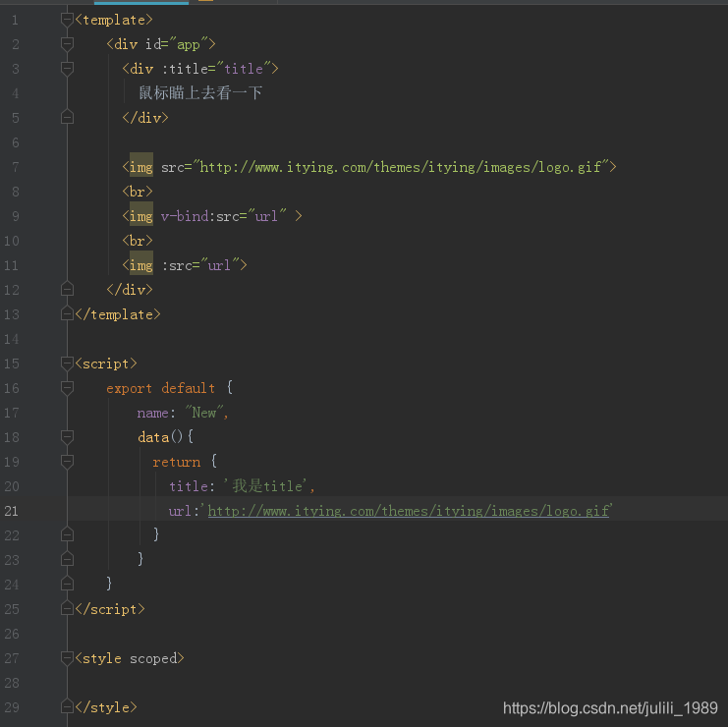This screenshot has height=727, width=728.
Task: Click the "New" string on line 17
Action: coord(203,413)
